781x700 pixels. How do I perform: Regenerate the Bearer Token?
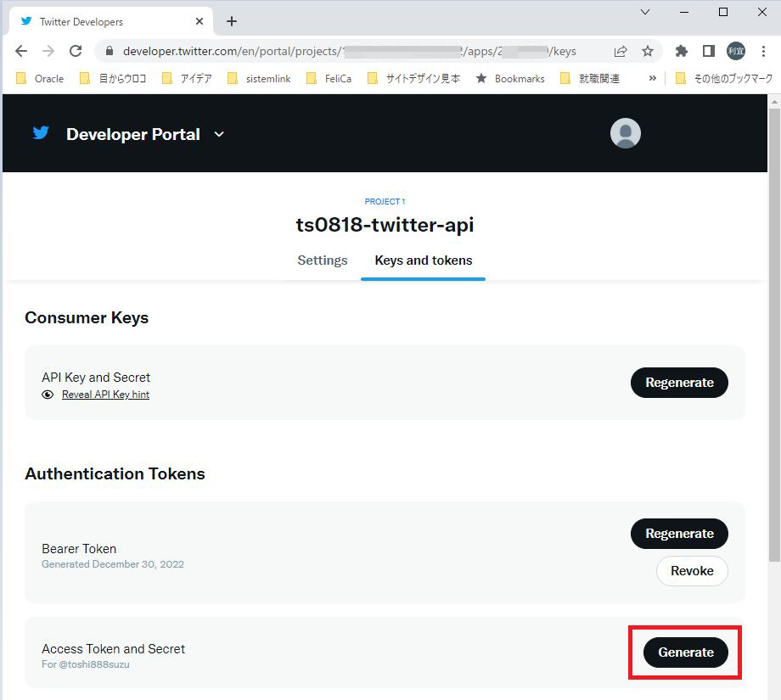tap(679, 534)
